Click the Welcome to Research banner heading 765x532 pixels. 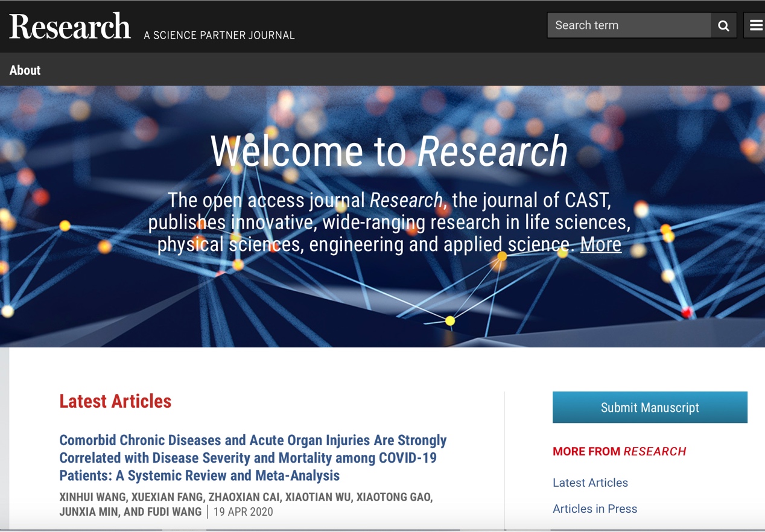(x=389, y=150)
